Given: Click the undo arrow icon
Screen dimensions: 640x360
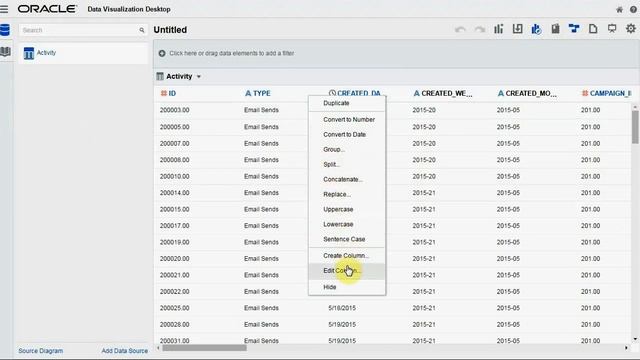Looking at the screenshot, I should coord(460,29).
